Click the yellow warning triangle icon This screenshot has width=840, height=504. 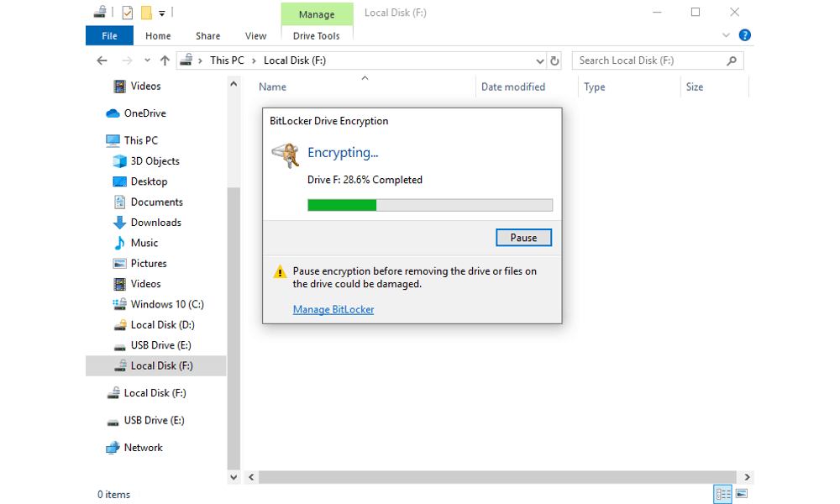(280, 272)
